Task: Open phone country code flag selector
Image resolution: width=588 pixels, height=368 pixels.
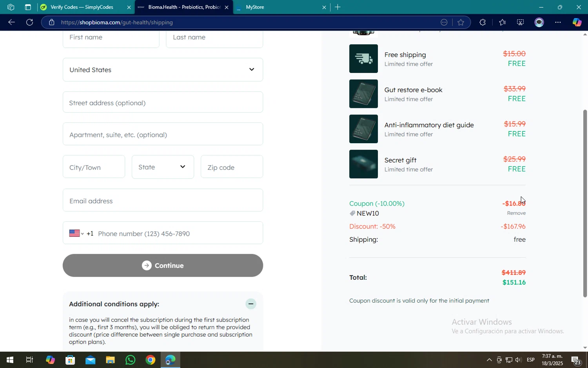Action: [76, 233]
